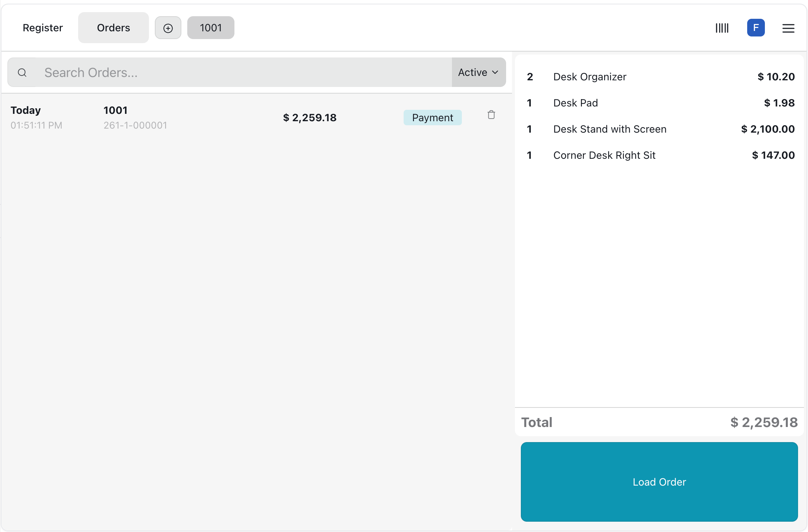Click the Total amount row
Viewport: 808px width, 532px height.
click(659, 422)
